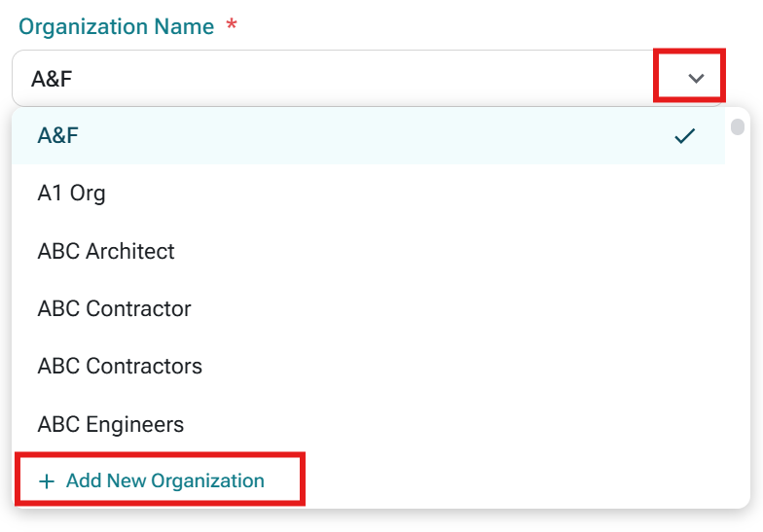This screenshot has width=763, height=532.
Task: Click the Org word in A1 Org row
Action: [88, 194]
